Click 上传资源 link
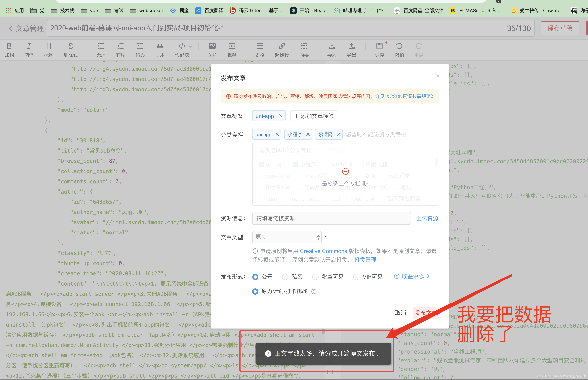 coord(427,218)
